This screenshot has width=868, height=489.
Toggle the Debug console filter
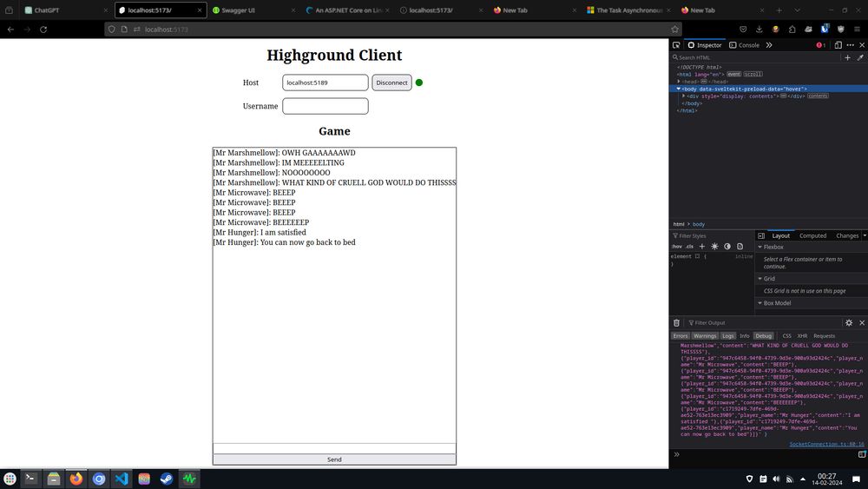click(x=763, y=335)
